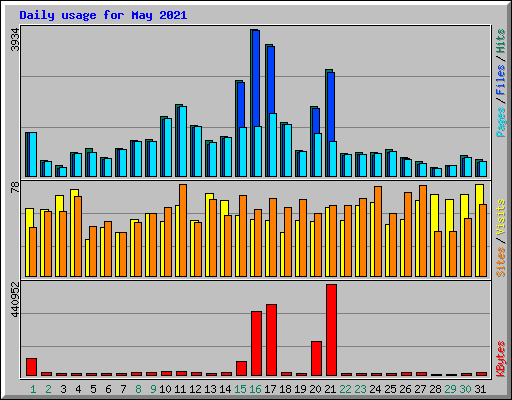
Task: Click the red KBytes bar for day 17
Action: click(x=271, y=340)
